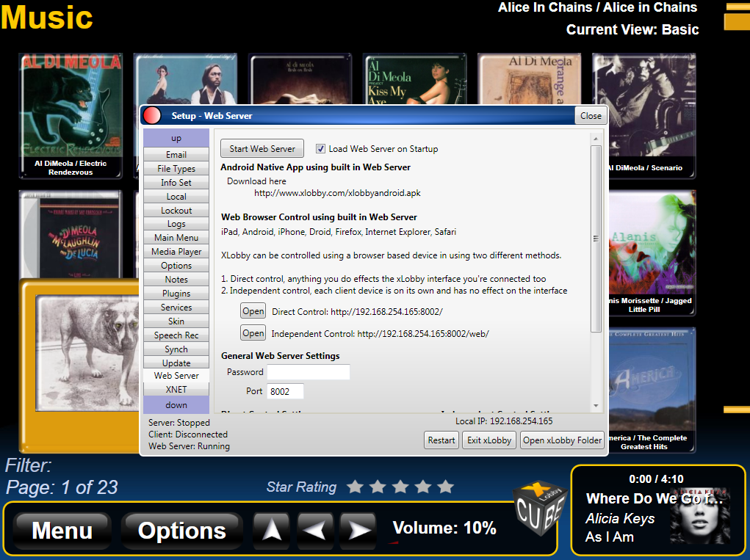Open the Logs setup section
The height and width of the screenshot is (560, 750).
pos(176,224)
